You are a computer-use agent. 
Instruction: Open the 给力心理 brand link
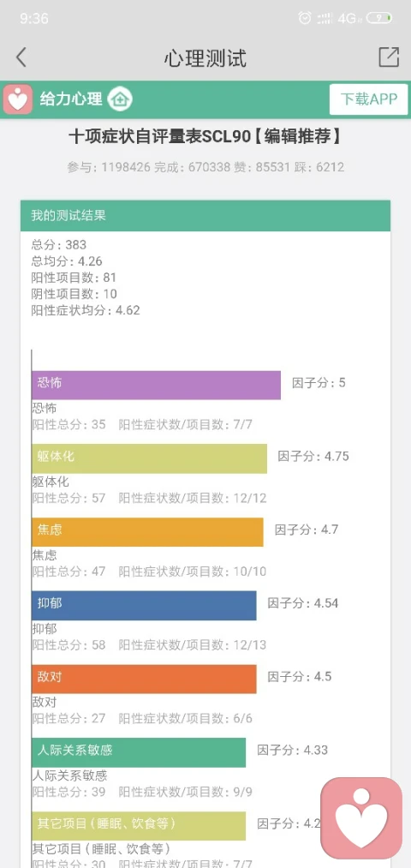pyautogui.click(x=71, y=99)
